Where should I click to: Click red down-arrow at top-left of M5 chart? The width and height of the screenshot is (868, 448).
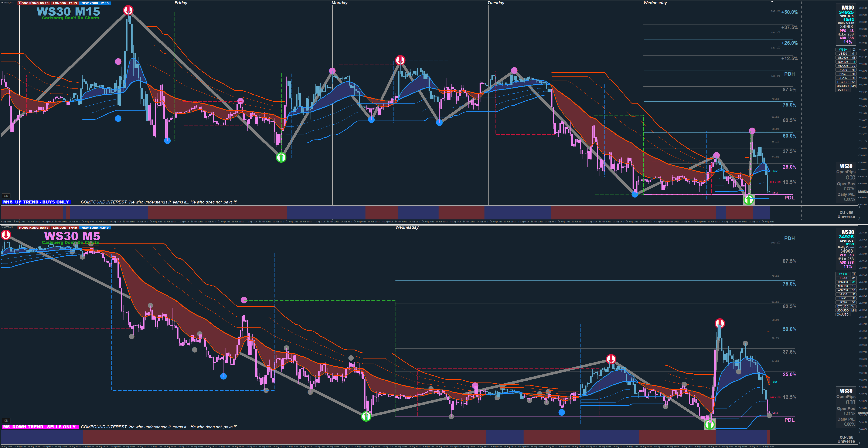pos(6,235)
